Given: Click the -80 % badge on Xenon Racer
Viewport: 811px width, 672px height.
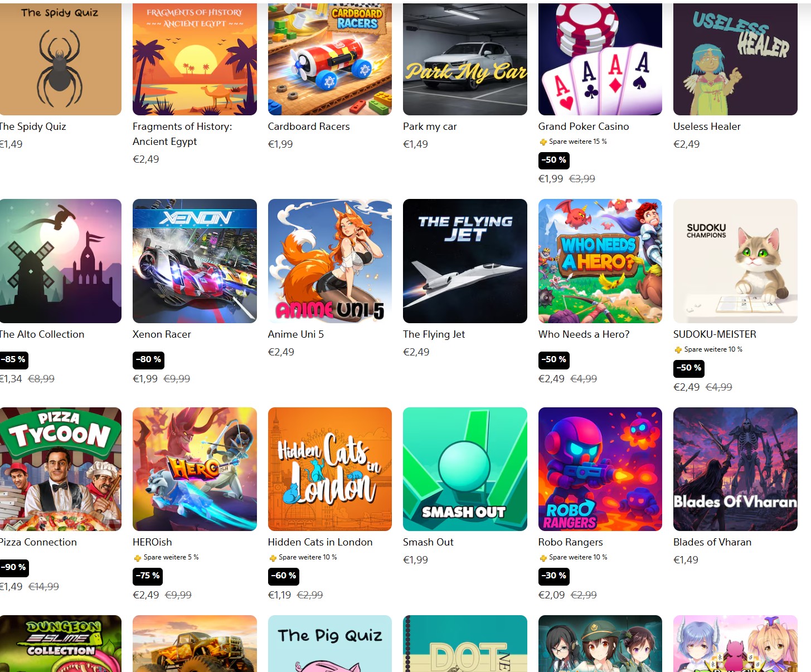Looking at the screenshot, I should click(x=148, y=360).
